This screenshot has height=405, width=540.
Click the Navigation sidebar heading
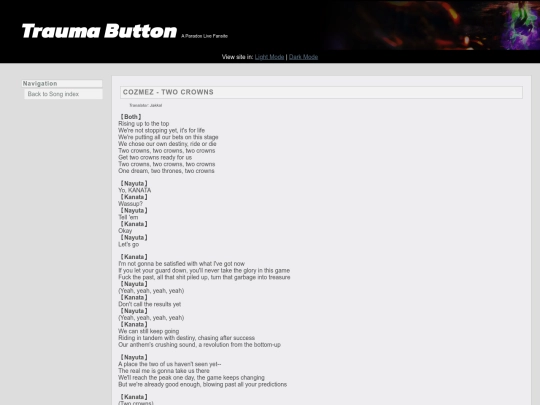(62, 84)
